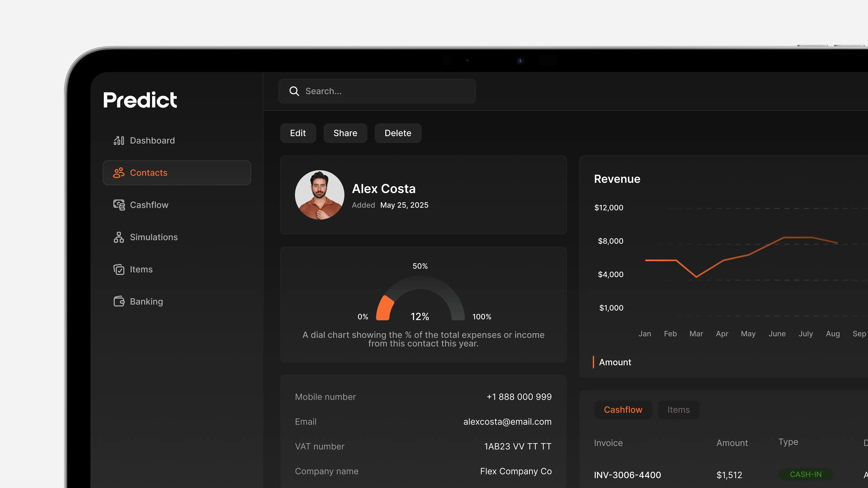Click the May month label on the chart axis

[x=748, y=333]
